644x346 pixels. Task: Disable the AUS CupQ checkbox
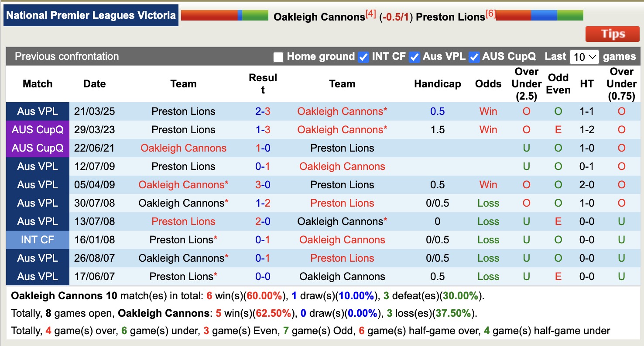[474, 56]
